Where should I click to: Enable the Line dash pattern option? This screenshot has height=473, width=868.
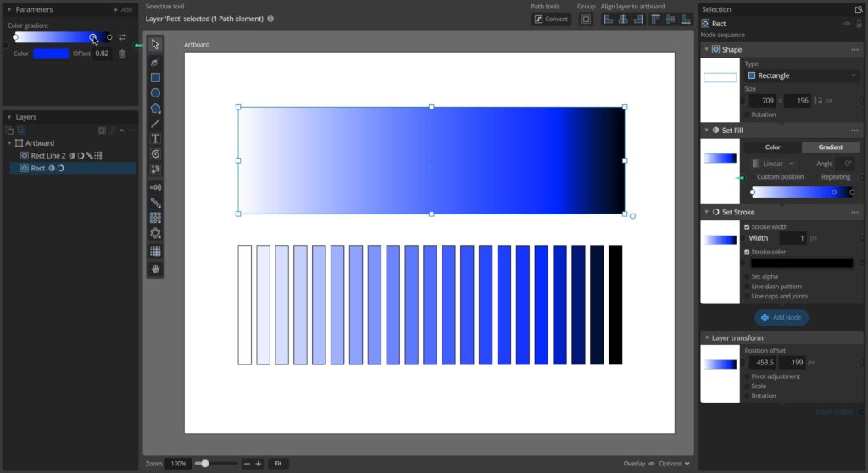747,287
